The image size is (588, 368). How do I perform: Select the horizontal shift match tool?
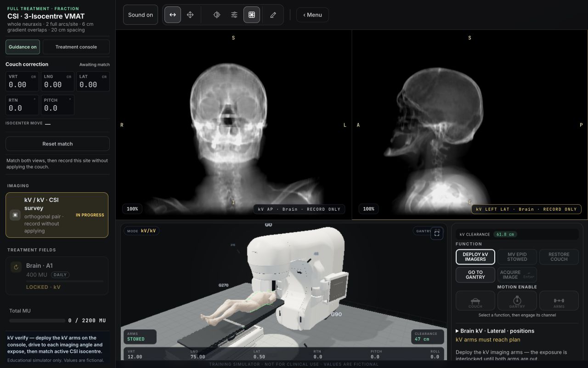click(173, 15)
